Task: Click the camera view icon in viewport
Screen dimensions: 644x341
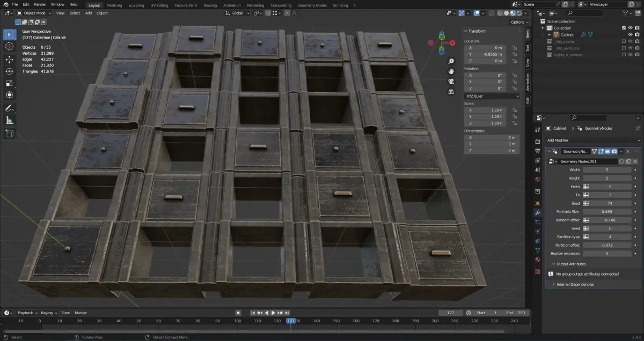Action: pyautogui.click(x=452, y=81)
